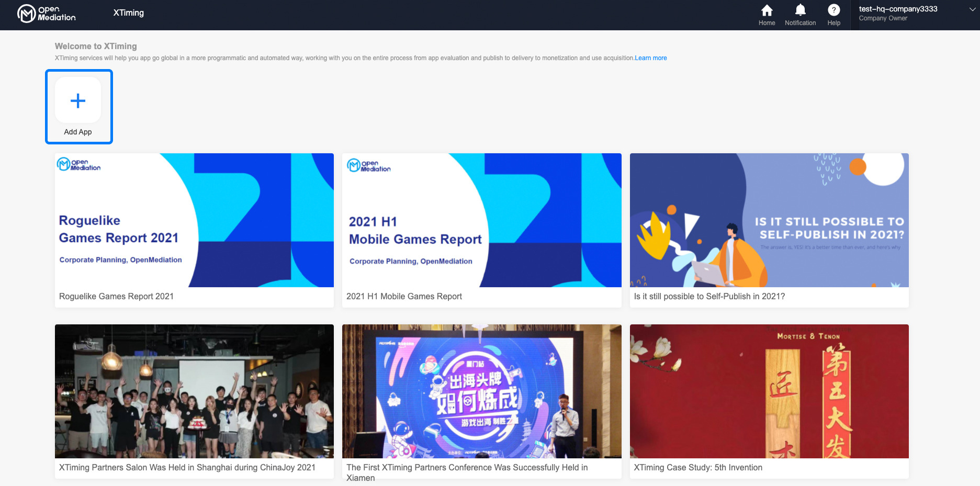The height and width of the screenshot is (486, 980).
Task: Click the 'Company Owner' role label
Action: coord(883,18)
